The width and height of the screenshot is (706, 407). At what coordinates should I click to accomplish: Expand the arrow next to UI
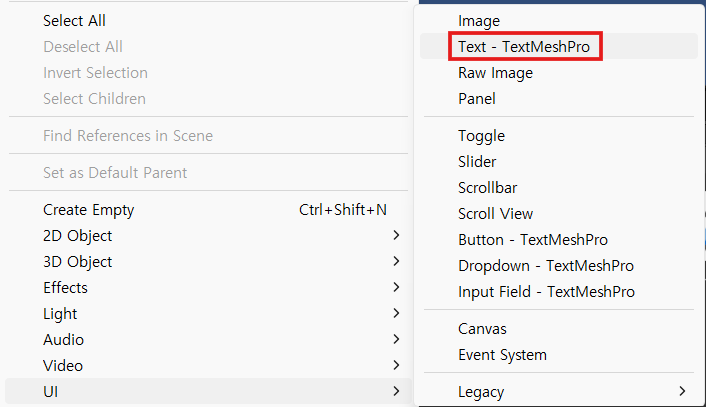pyautogui.click(x=396, y=391)
